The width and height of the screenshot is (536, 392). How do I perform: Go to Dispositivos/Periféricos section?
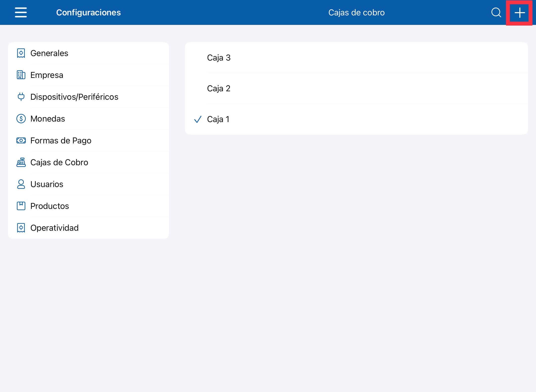[x=89, y=97]
